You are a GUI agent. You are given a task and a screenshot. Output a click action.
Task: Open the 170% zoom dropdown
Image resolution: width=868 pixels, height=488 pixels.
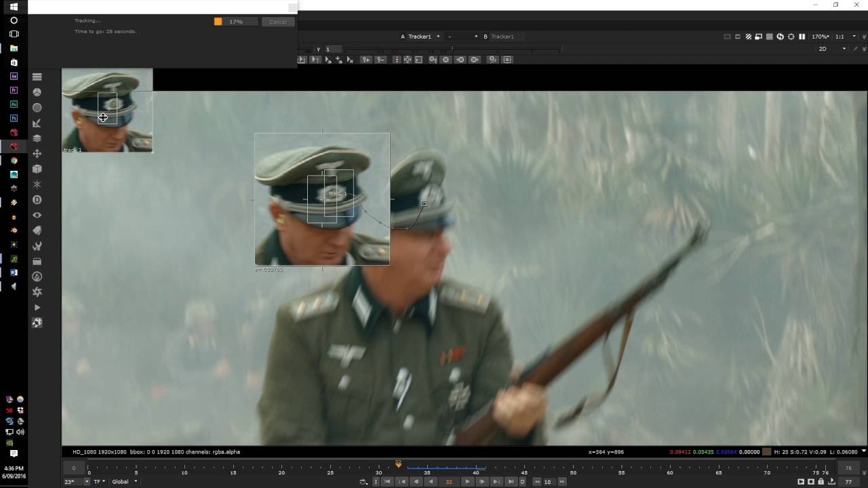pos(821,37)
